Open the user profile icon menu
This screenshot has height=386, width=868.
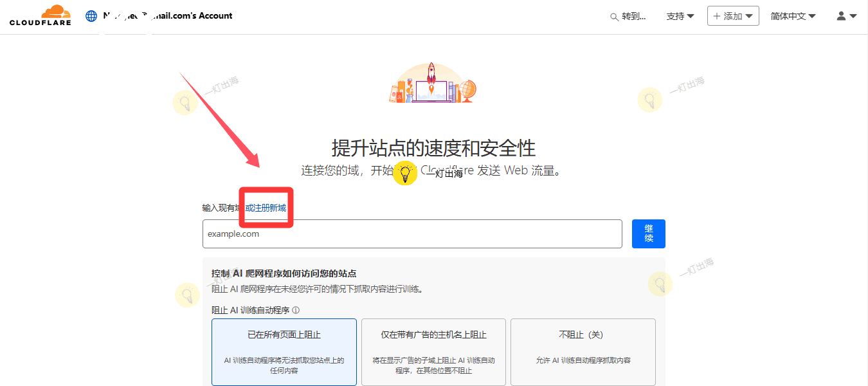coord(846,16)
